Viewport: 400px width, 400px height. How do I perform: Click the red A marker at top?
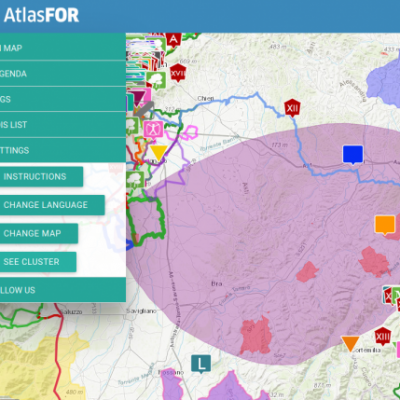[x=174, y=40]
